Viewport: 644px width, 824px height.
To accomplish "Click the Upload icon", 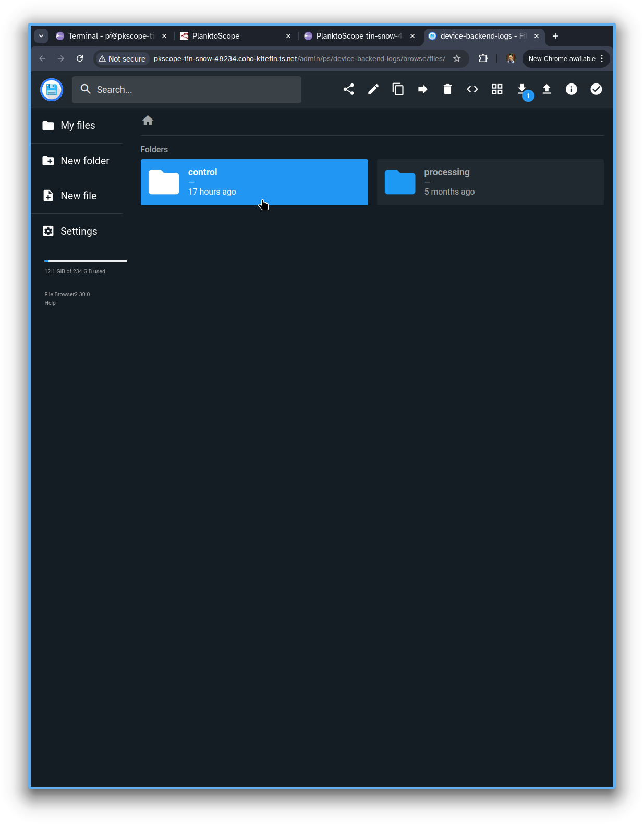I will tap(546, 89).
